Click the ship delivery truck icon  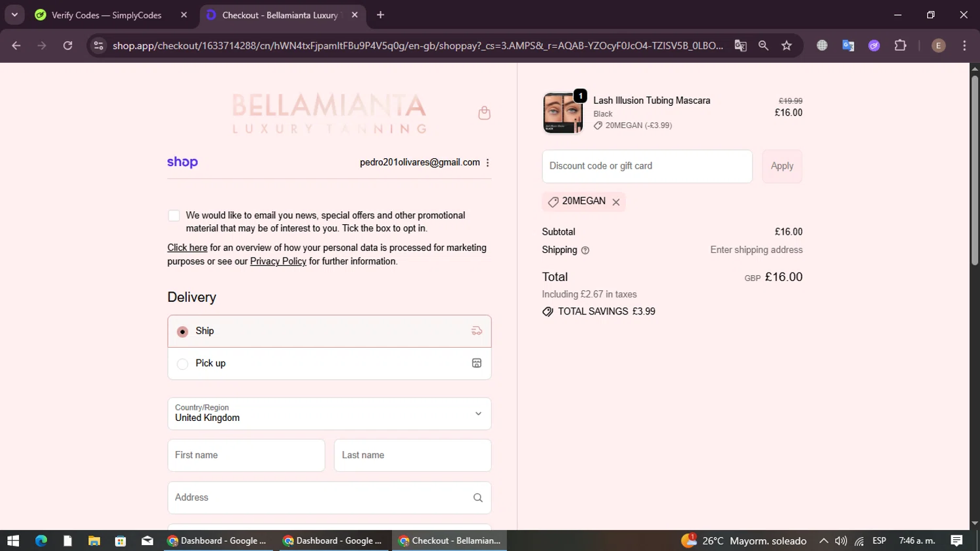tap(477, 331)
